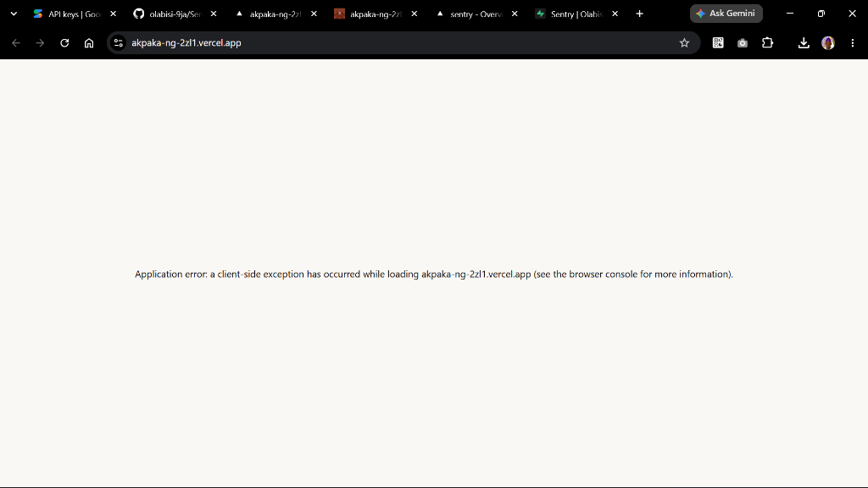Open a new tab with the plus button
868x488 pixels.
point(640,14)
